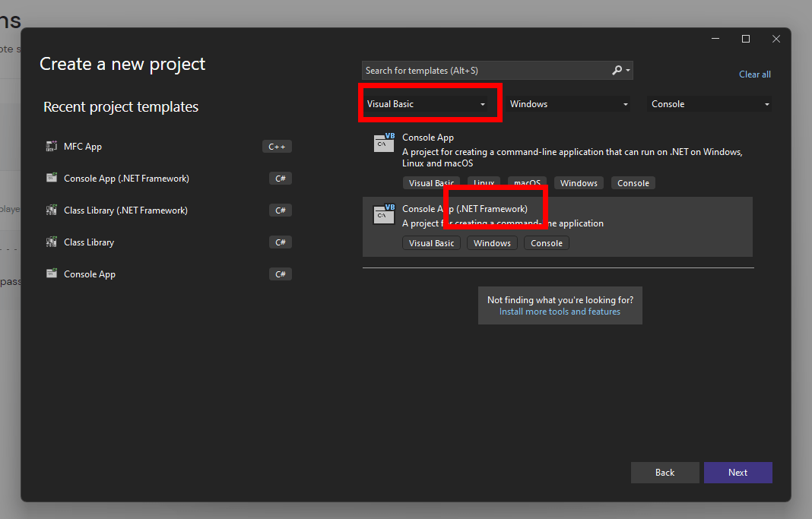The image size is (812, 519).
Task: Click macOS tag on Console App template
Action: point(527,183)
